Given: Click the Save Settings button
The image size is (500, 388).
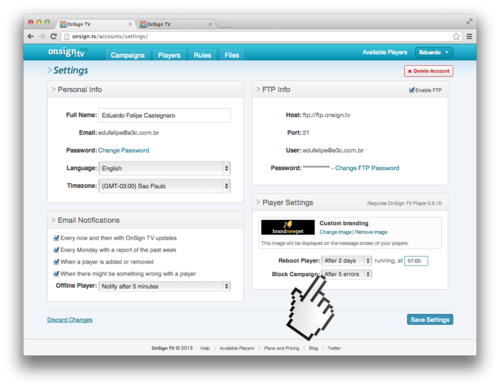Looking at the screenshot, I should [x=430, y=320].
